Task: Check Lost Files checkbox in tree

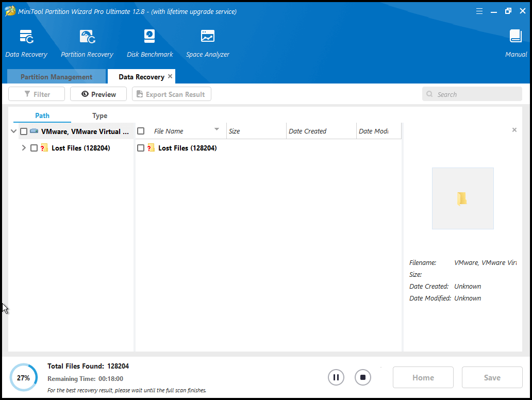Action: (x=34, y=148)
